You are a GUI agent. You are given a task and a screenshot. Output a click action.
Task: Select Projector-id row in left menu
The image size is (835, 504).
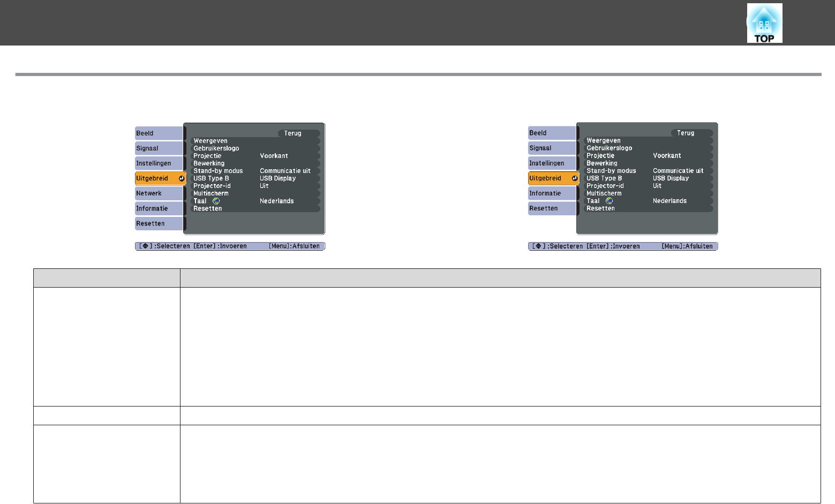[x=255, y=186]
